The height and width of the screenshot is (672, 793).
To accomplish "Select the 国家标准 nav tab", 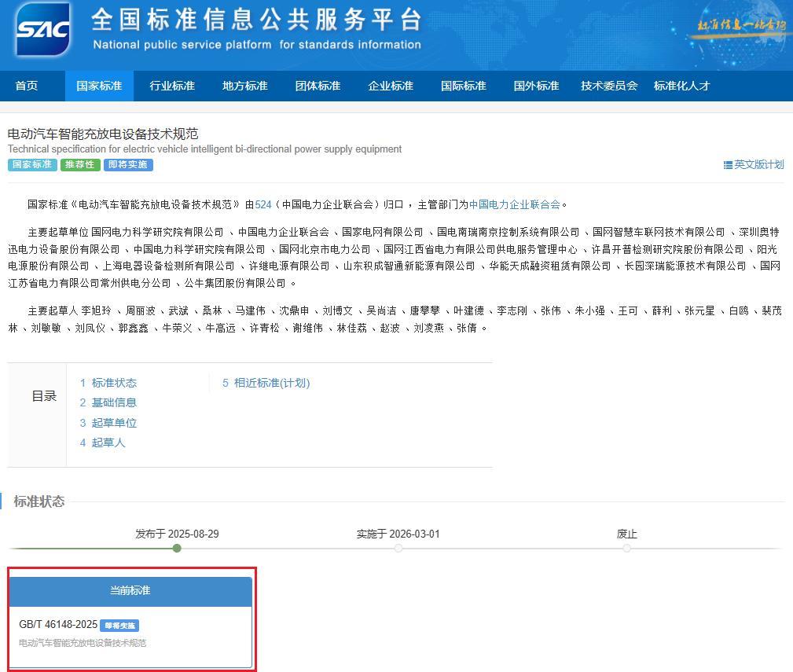I will (x=99, y=86).
